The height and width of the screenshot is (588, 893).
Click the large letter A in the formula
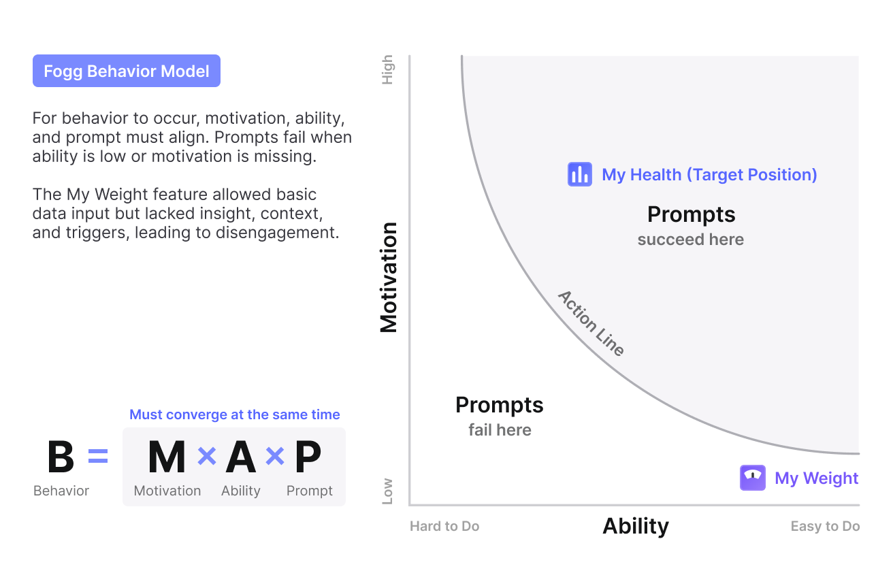[x=241, y=457]
